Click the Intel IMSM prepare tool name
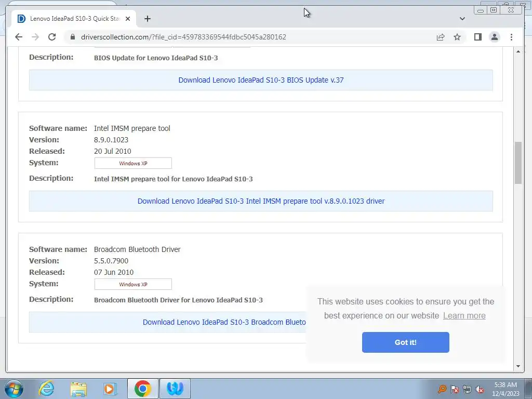This screenshot has height=399, width=532. 132,128
